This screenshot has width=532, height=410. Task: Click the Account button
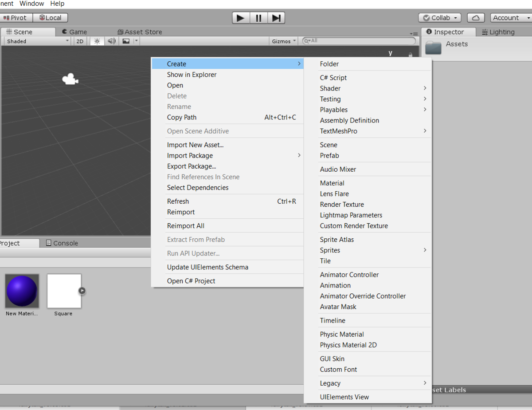click(509, 18)
